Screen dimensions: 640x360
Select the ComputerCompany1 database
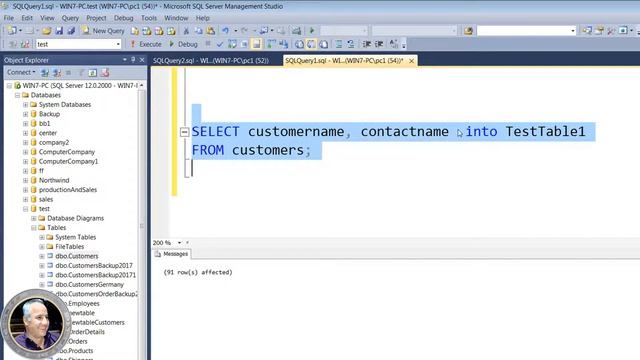(x=68, y=161)
